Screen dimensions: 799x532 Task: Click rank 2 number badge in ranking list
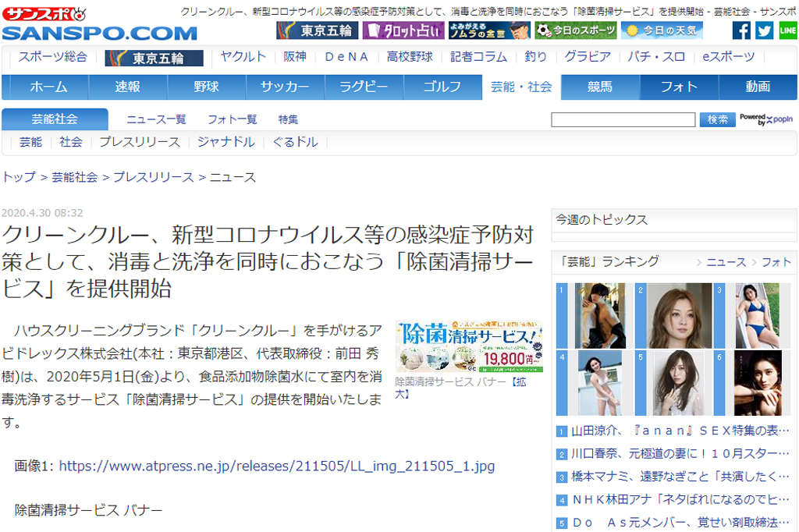click(561, 455)
